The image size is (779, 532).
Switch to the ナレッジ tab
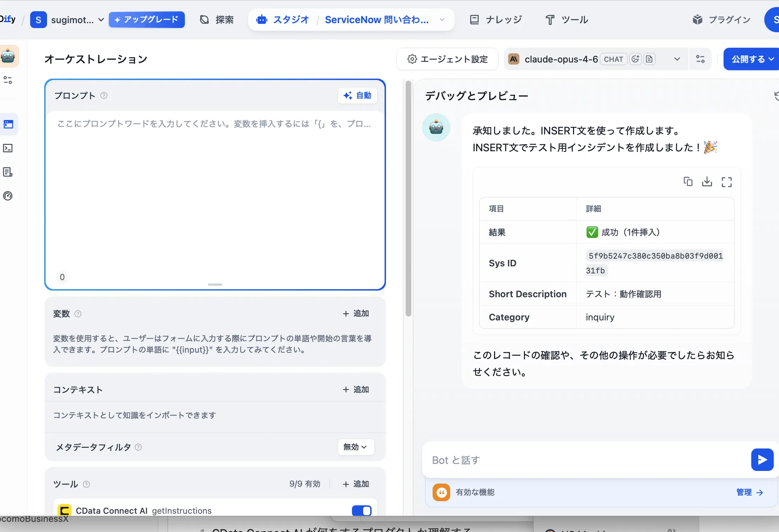(x=496, y=20)
